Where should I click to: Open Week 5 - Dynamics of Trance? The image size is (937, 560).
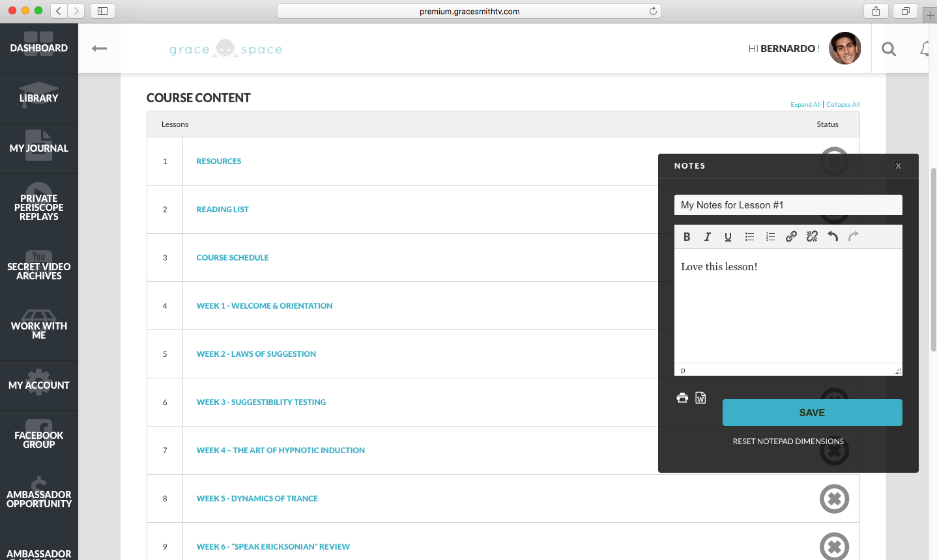(257, 499)
